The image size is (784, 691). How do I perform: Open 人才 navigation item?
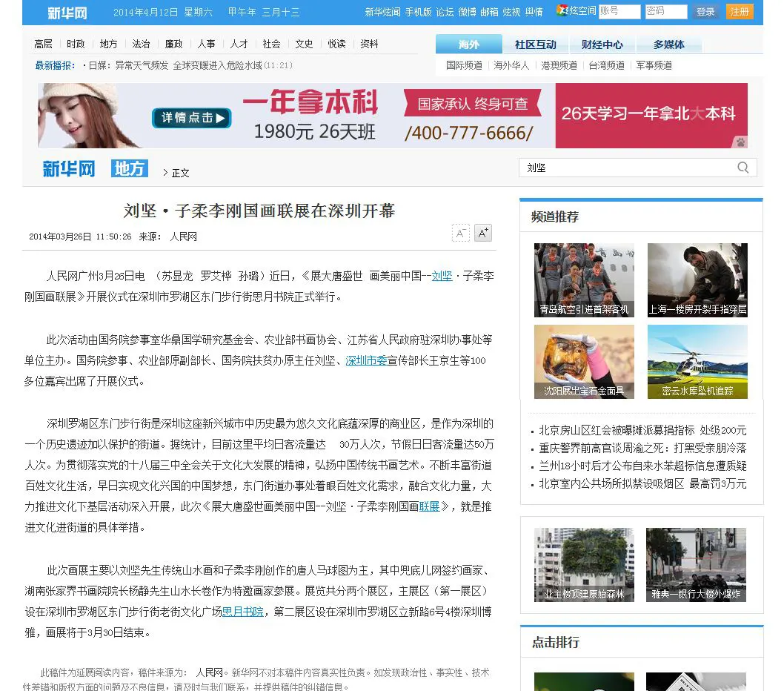[239, 44]
